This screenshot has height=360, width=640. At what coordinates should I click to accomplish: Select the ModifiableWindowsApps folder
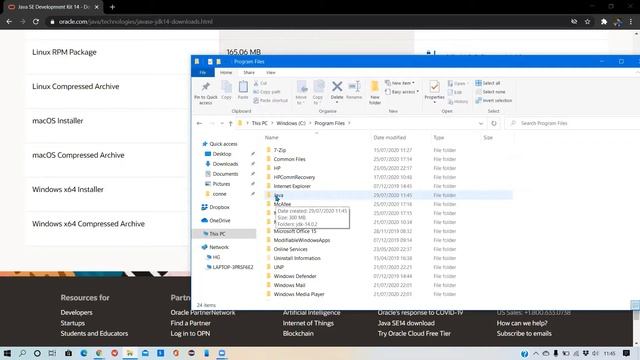[302, 240]
